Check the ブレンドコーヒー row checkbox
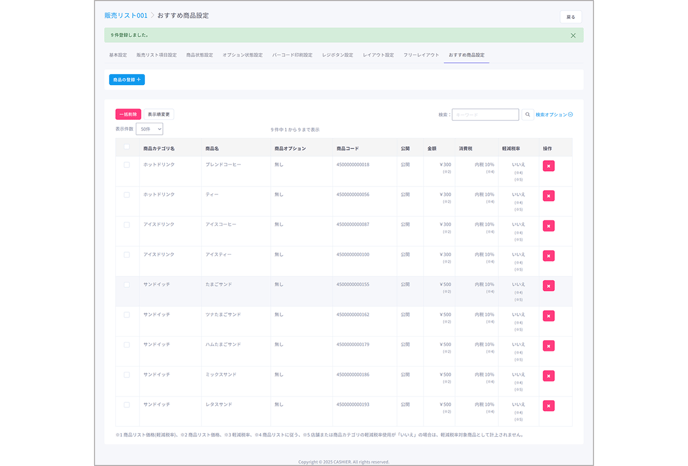The width and height of the screenshot is (688, 466). (x=127, y=165)
